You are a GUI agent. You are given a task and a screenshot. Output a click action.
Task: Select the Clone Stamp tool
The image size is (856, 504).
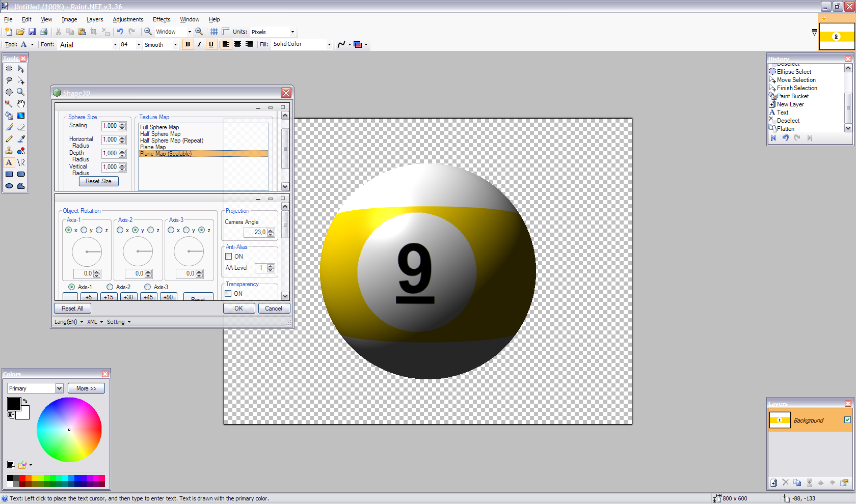[x=9, y=150]
